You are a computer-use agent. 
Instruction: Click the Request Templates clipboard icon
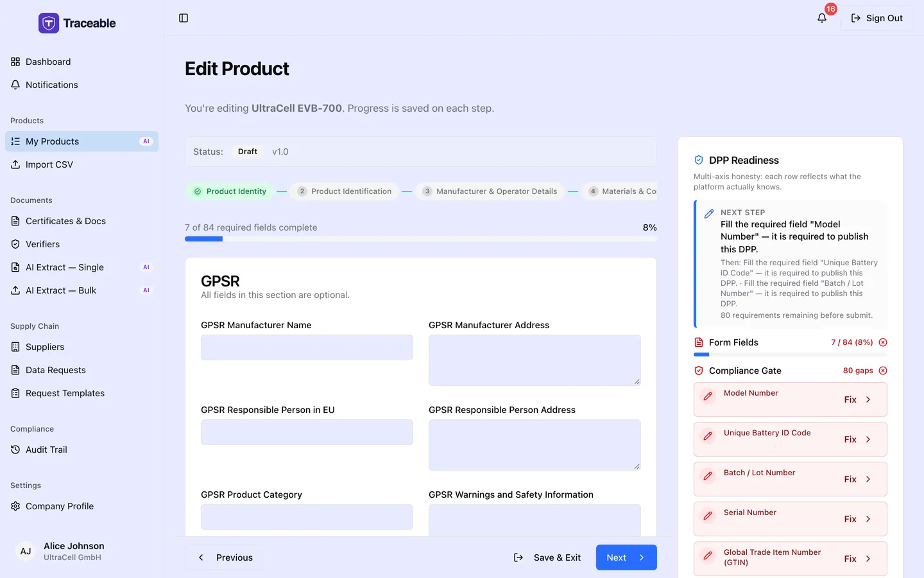(x=15, y=393)
